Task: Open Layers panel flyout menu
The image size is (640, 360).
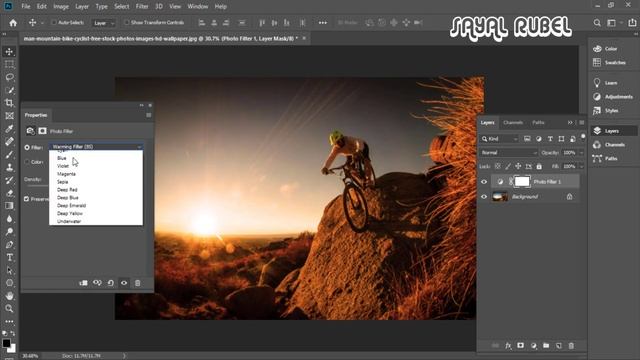Action: [x=582, y=122]
